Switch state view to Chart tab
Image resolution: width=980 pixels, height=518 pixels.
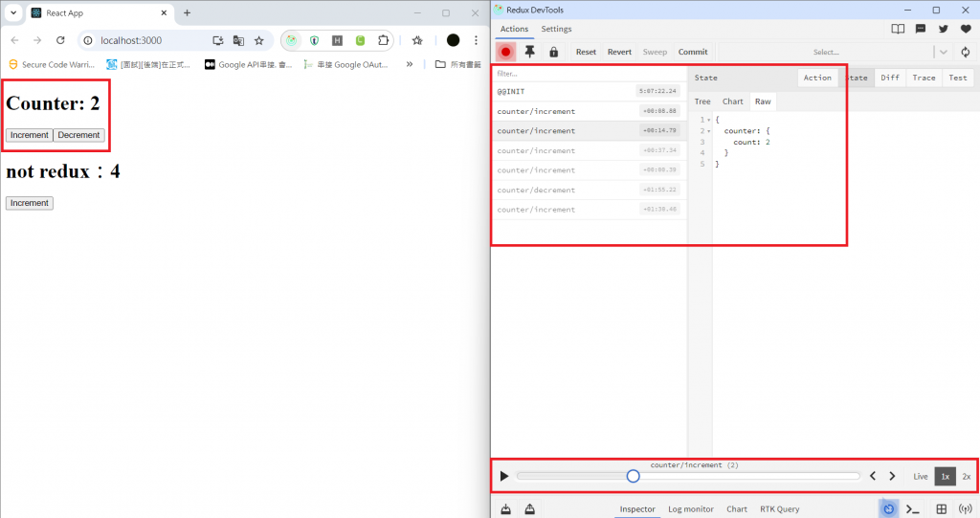[x=732, y=101]
